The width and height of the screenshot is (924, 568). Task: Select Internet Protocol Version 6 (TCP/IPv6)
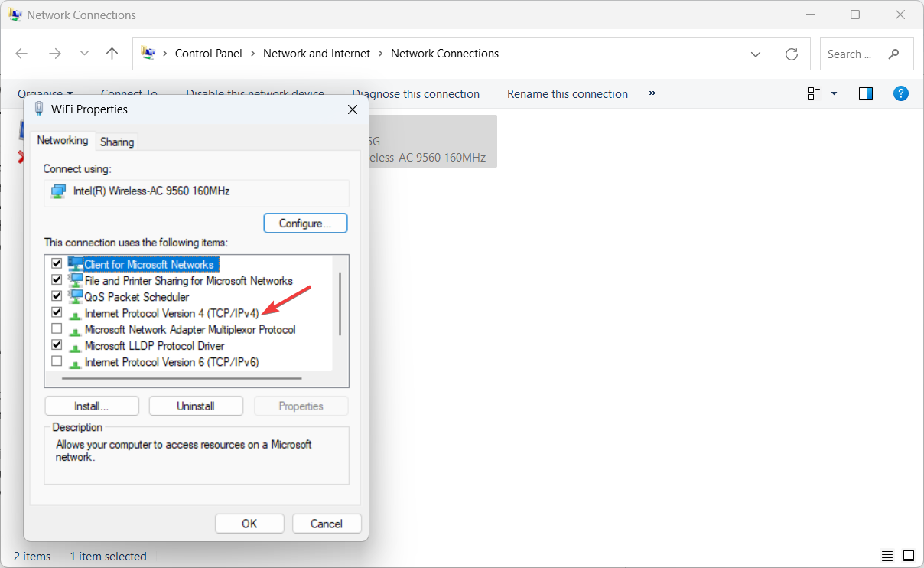point(172,362)
